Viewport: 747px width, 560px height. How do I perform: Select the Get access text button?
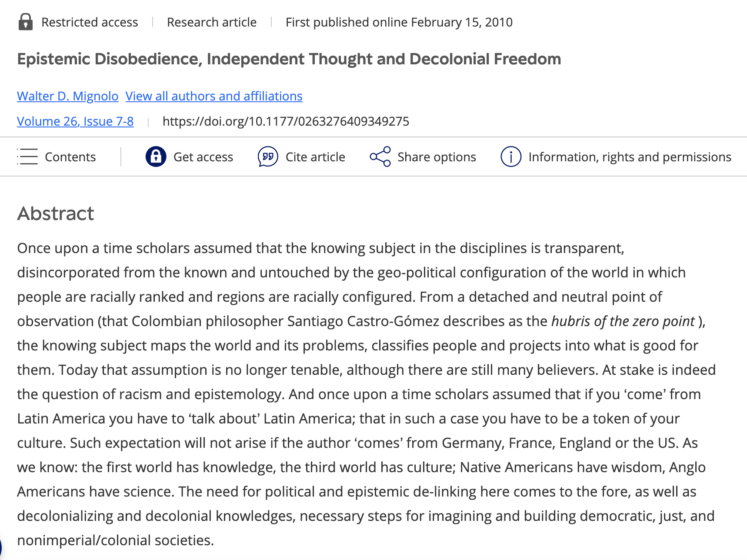pos(203,157)
